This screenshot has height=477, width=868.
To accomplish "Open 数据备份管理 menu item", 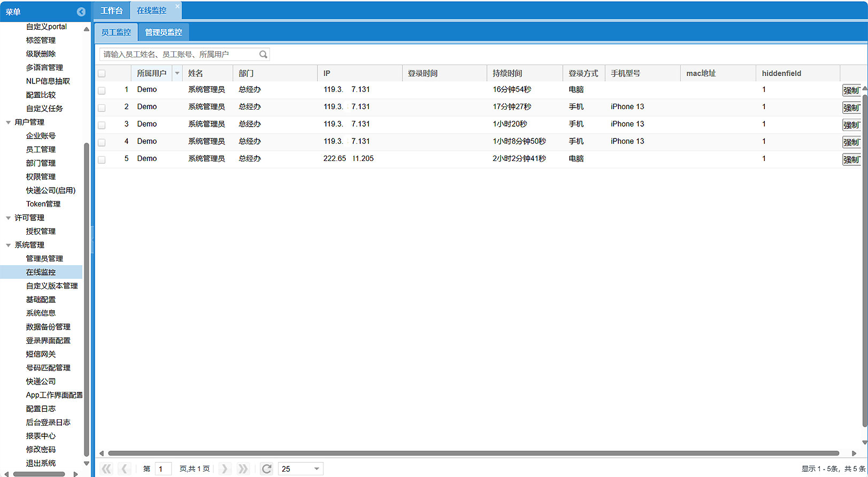I will point(48,327).
